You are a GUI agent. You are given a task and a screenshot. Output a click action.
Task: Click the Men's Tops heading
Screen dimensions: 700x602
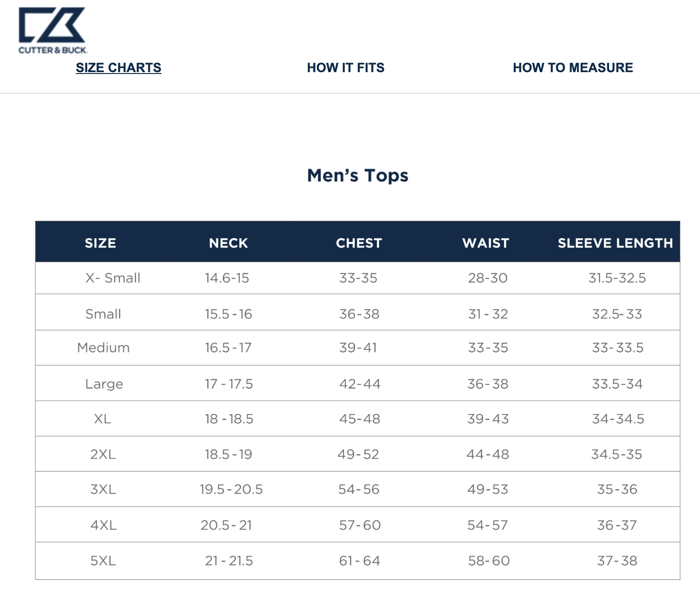pyautogui.click(x=358, y=175)
